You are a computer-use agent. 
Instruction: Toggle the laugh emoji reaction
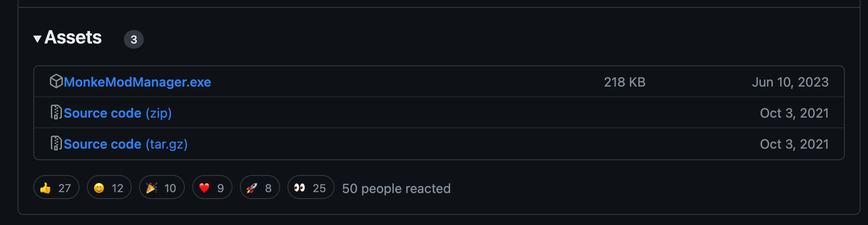pyautogui.click(x=109, y=187)
